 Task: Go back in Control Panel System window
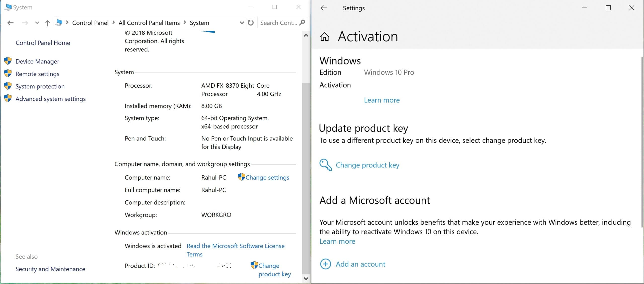pos(10,23)
